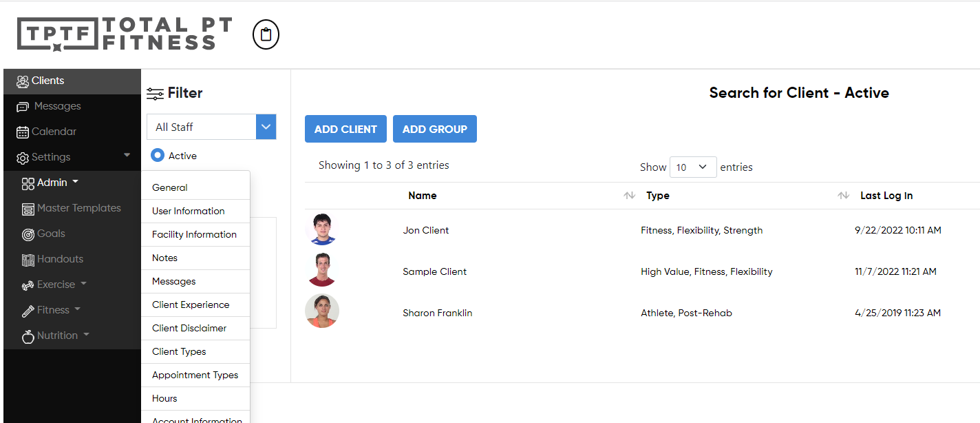Open General in Admin menu
The image size is (980, 423).
[195, 187]
